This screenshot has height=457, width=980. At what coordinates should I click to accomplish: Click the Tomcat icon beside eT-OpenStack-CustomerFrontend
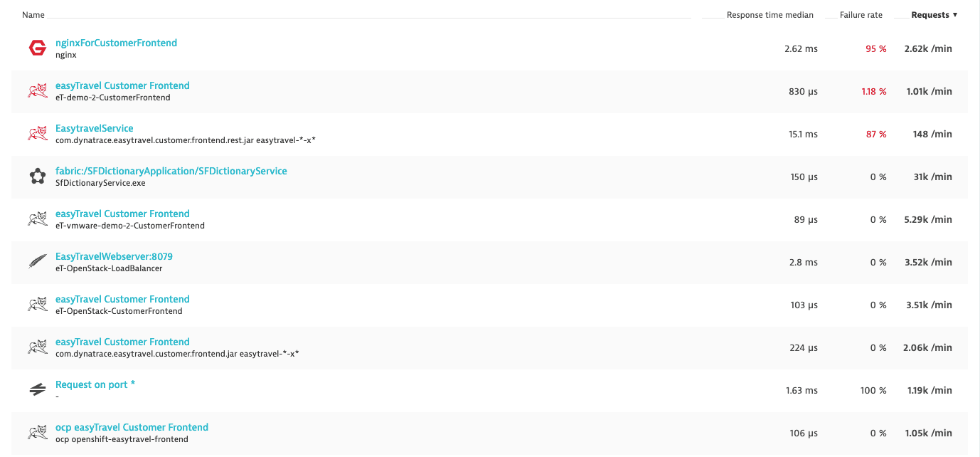coord(37,305)
